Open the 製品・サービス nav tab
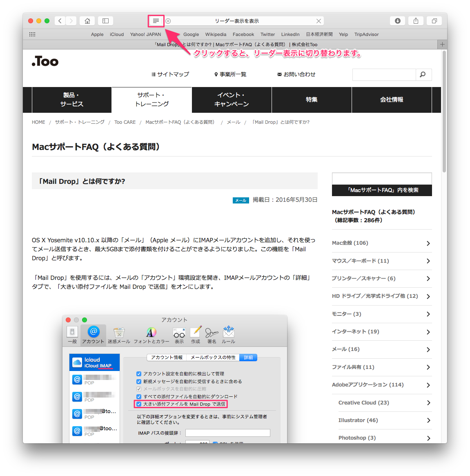This screenshot has height=476, width=470. click(x=71, y=100)
